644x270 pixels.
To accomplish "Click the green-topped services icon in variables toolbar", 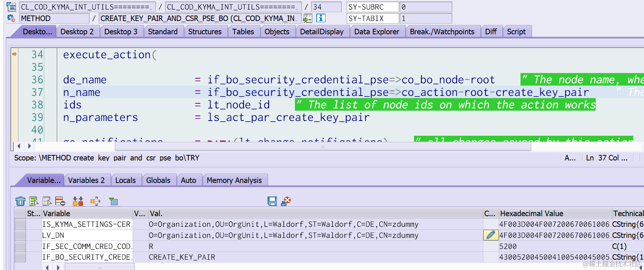I will [114, 201].
